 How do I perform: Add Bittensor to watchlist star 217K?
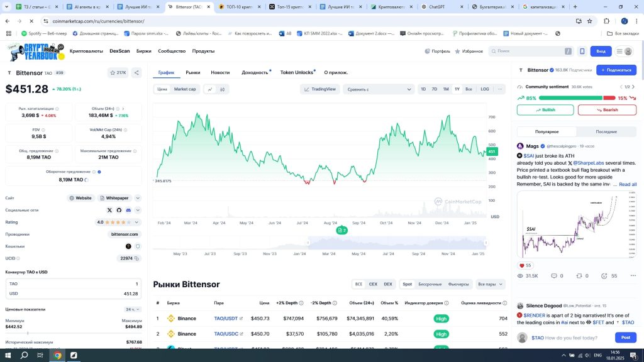coord(118,73)
